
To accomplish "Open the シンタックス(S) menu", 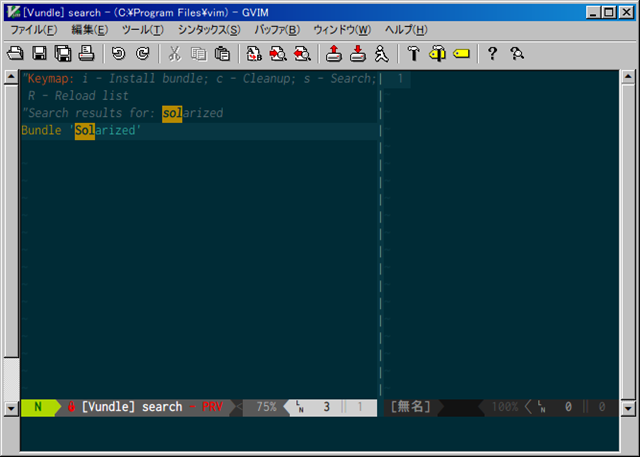I will [209, 30].
